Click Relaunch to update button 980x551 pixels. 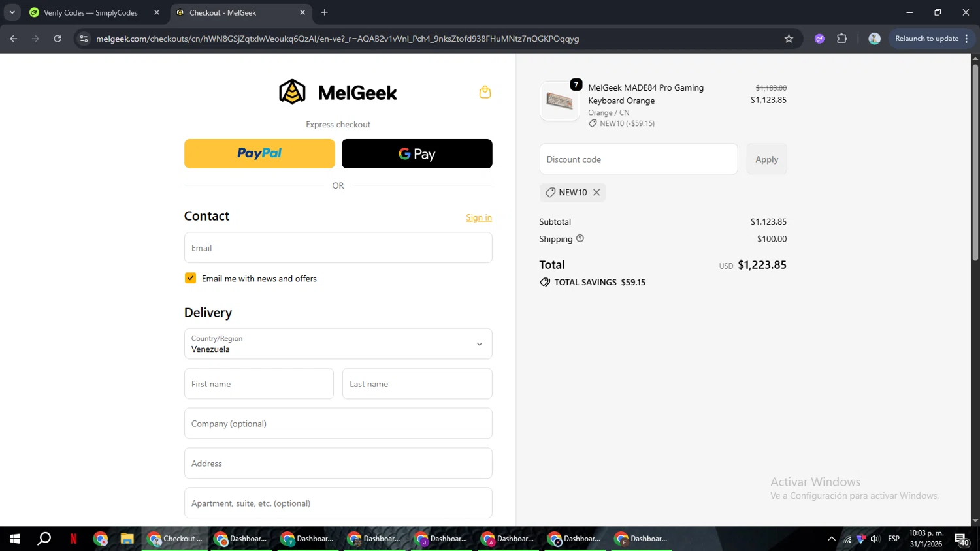pyautogui.click(x=926, y=39)
